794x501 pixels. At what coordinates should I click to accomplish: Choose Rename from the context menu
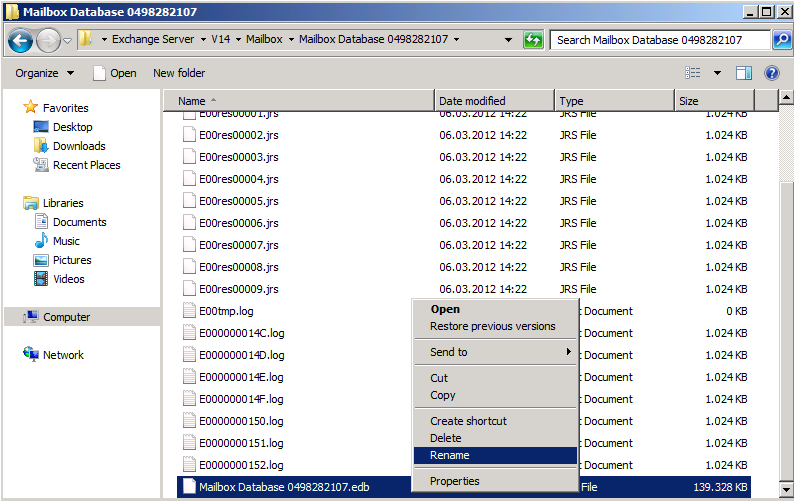(450, 455)
